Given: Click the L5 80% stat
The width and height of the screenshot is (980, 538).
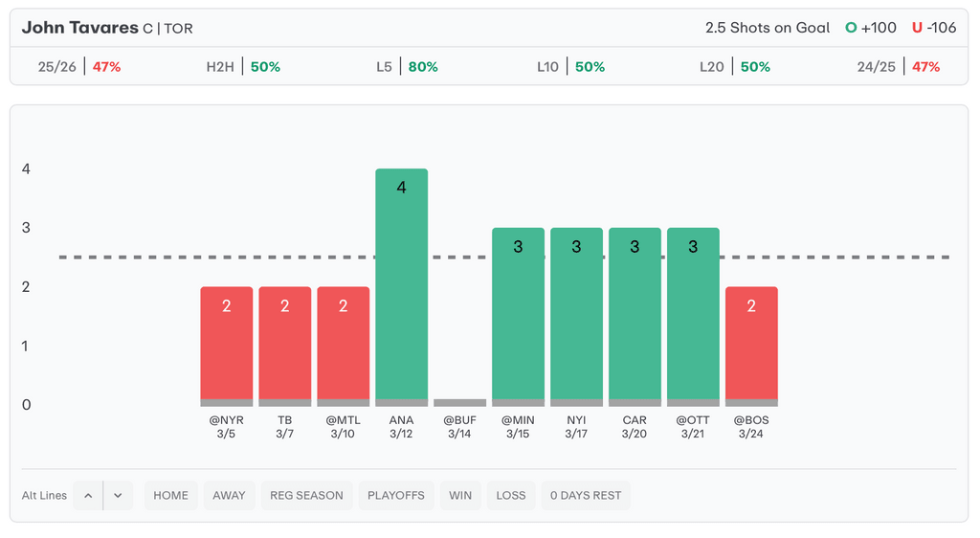Looking at the screenshot, I should [407, 67].
